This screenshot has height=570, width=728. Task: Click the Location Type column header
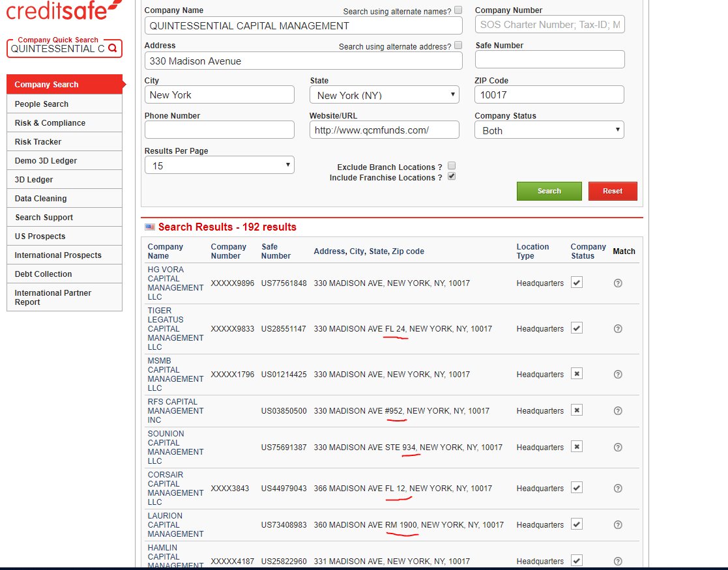point(532,251)
